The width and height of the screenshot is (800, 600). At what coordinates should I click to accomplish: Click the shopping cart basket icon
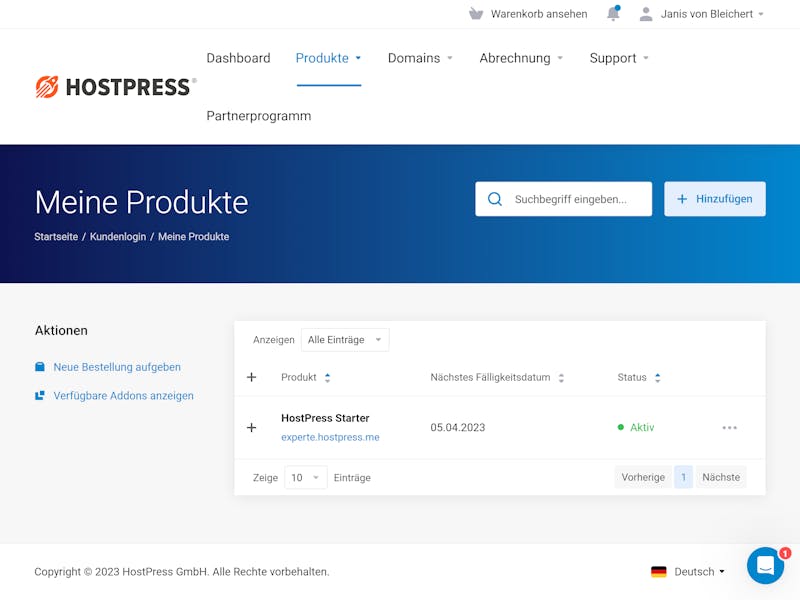pos(476,14)
